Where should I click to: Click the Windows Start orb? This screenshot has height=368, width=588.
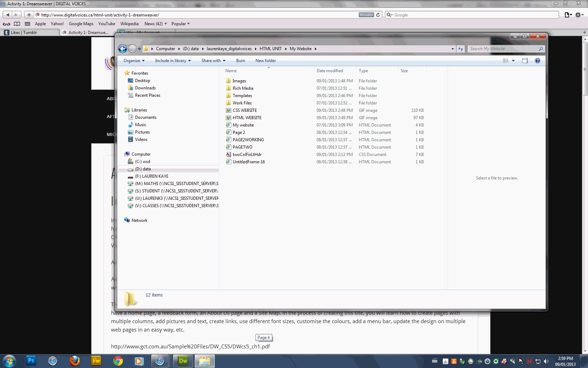pyautogui.click(x=9, y=361)
